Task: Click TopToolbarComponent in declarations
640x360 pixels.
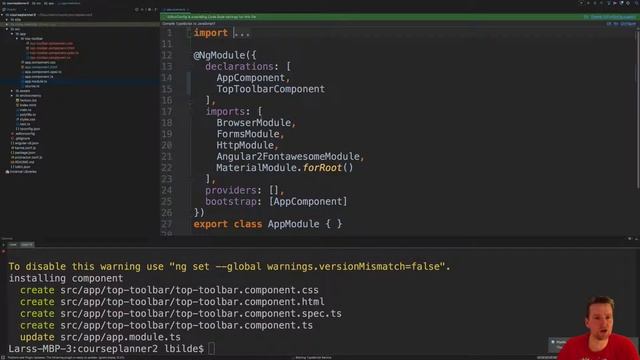Action: click(271, 89)
